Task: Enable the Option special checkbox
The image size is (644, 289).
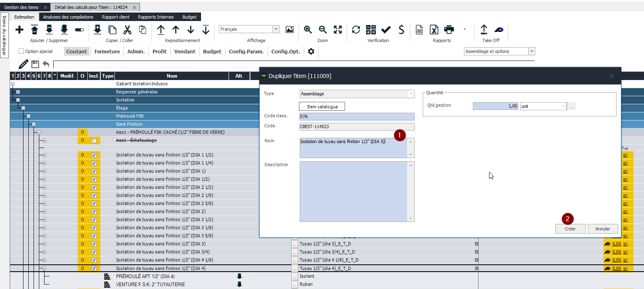Action: tap(21, 51)
